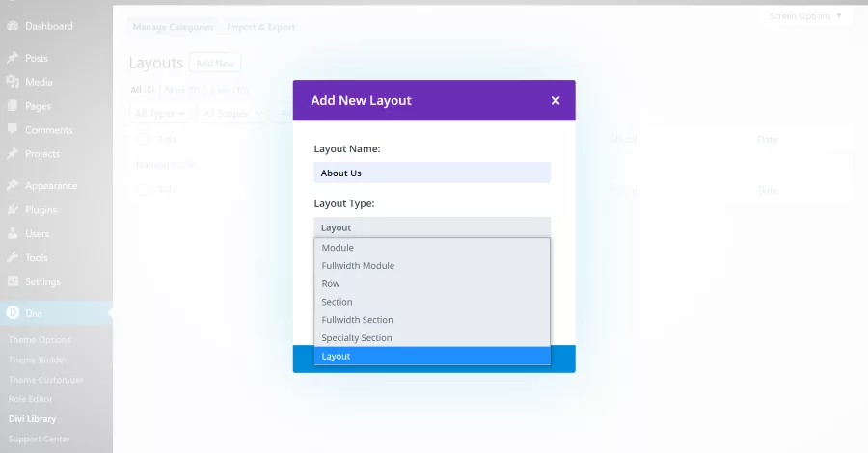Click the Comments bubble icon
Viewport: 868px width, 453px height.
tap(13, 129)
